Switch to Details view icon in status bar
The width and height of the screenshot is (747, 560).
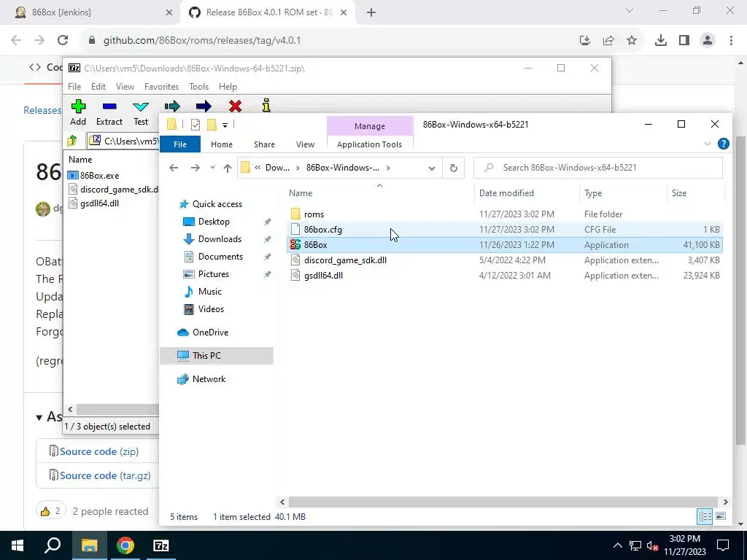705,516
